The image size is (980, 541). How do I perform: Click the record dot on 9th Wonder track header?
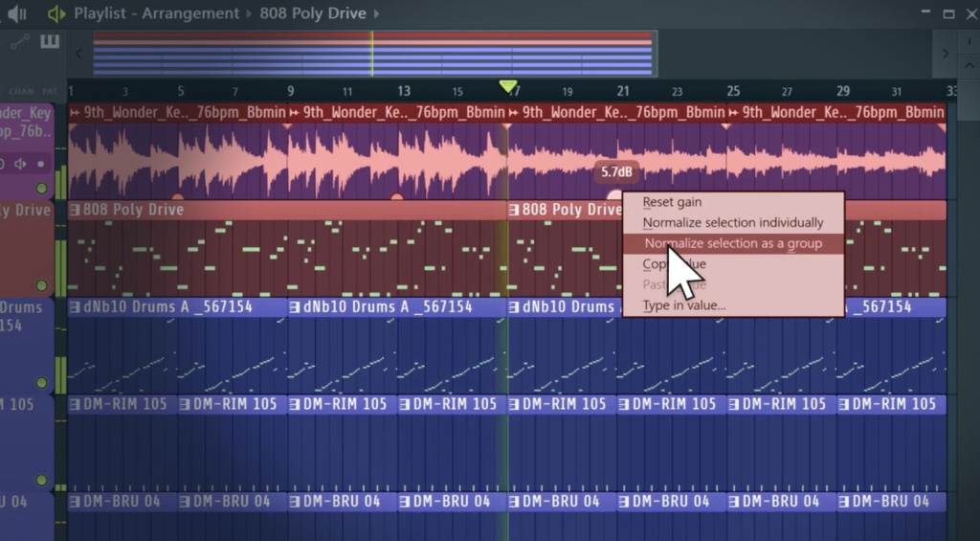(x=41, y=164)
